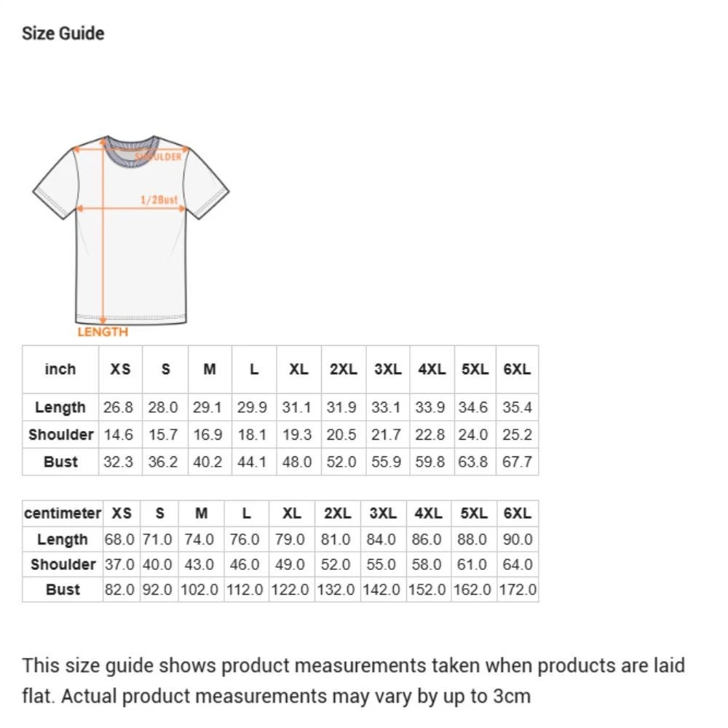Select the 6XL column header in inch table
Image resolution: width=728 pixels, height=728 pixels.
[517, 369]
